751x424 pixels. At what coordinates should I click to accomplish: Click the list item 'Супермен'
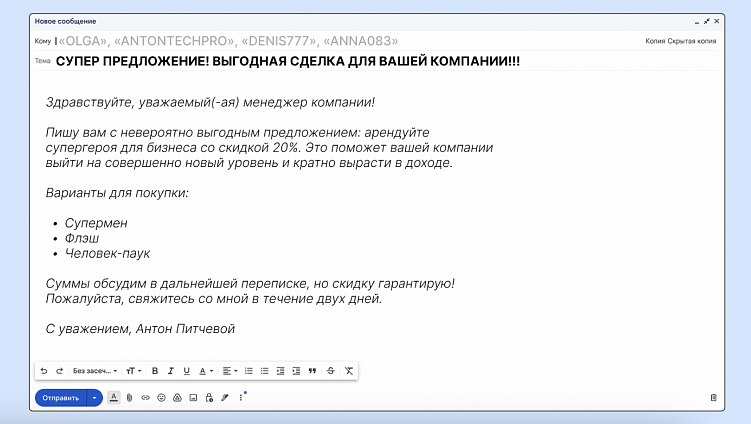tap(96, 223)
